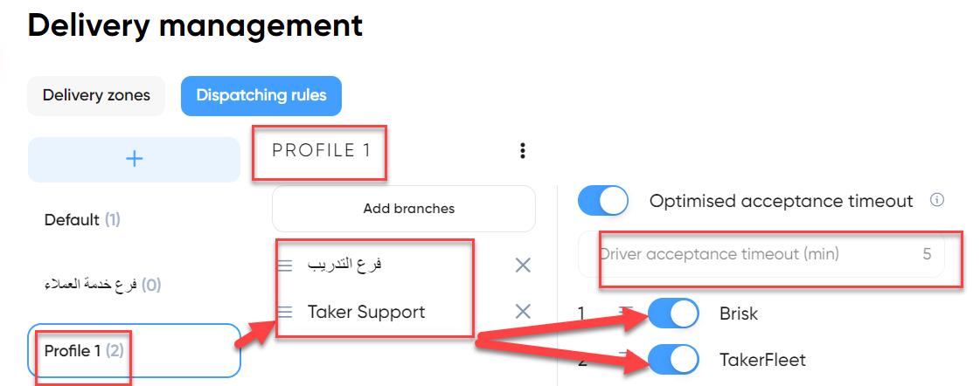Click the plus icon to add profile
The image size is (980, 386).
click(134, 159)
